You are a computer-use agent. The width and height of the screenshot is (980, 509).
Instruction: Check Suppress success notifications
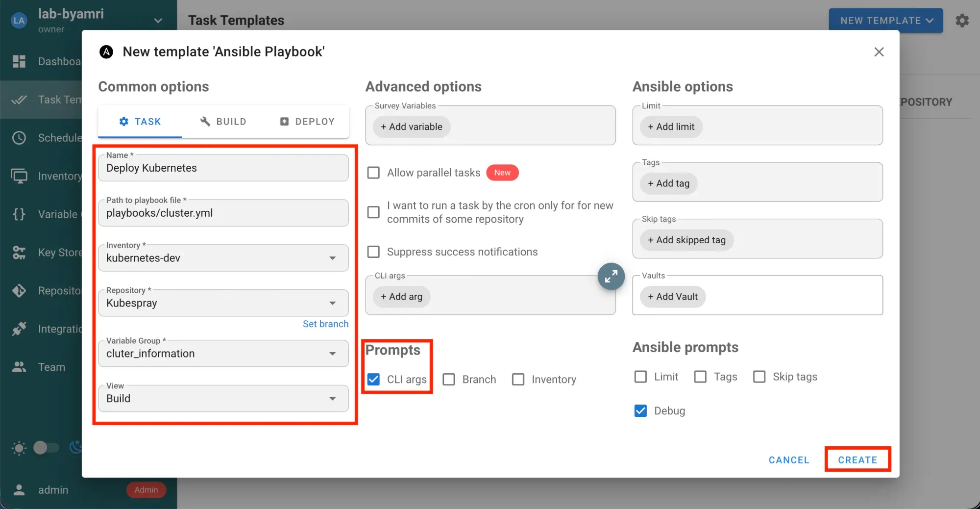click(373, 252)
